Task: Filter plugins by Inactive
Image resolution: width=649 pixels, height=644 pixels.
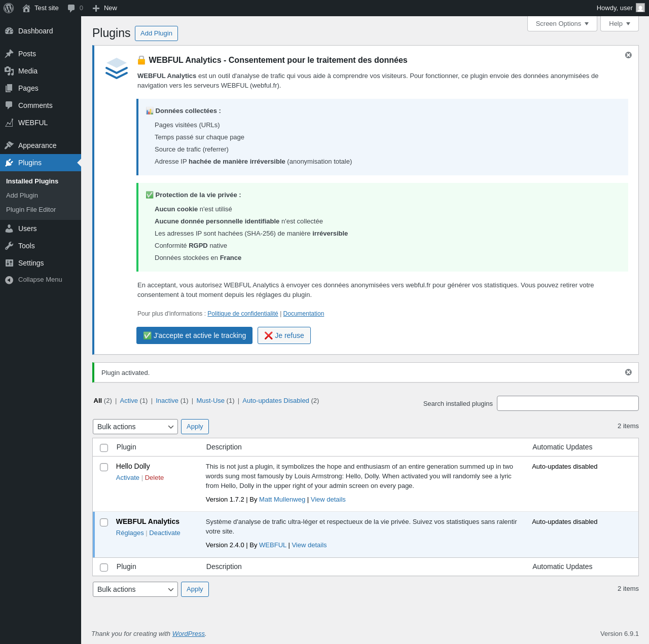Action: [x=167, y=401]
